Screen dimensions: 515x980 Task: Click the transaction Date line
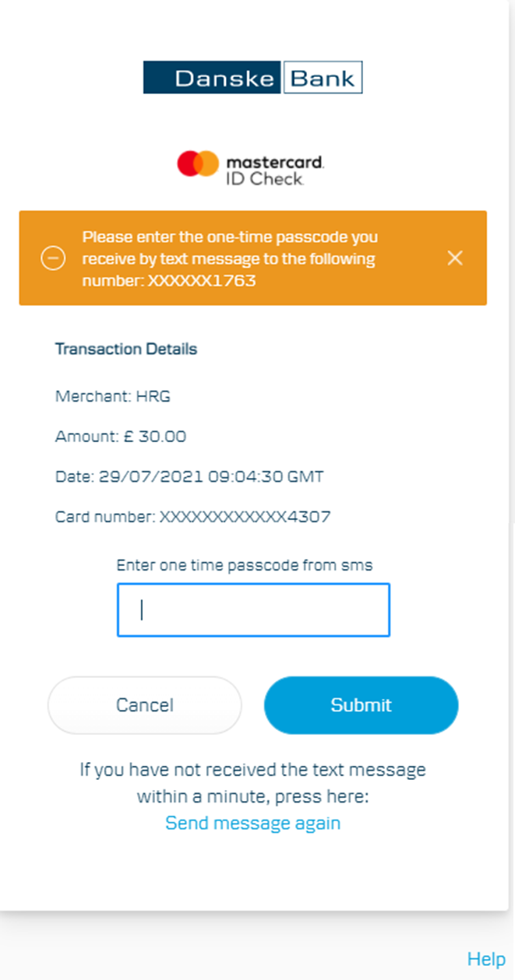click(x=189, y=477)
